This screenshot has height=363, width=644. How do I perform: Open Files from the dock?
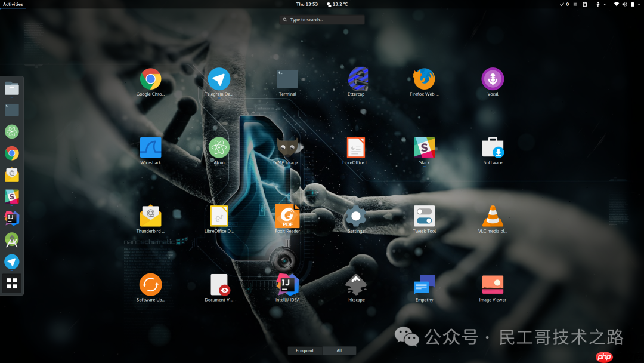point(12,88)
